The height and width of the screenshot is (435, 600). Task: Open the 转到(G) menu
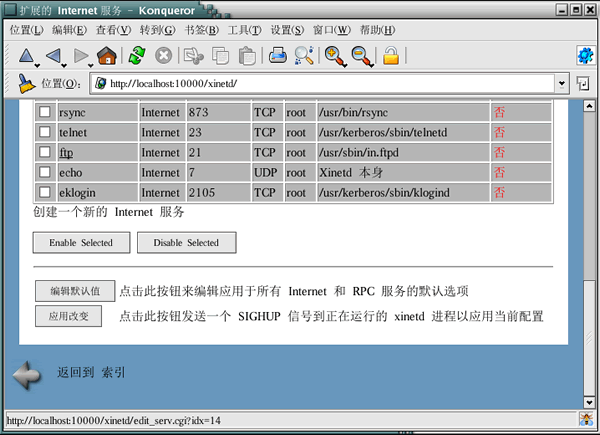point(157,30)
